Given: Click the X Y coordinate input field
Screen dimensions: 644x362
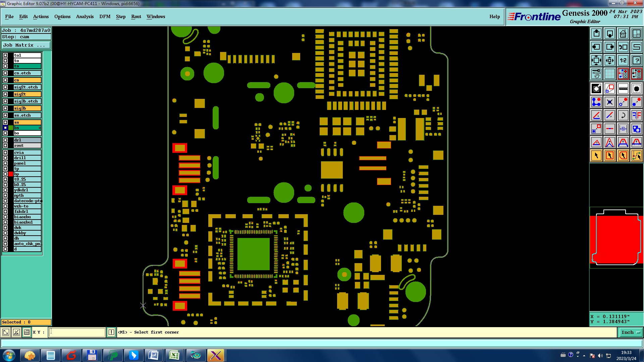Looking at the screenshot, I should click(x=77, y=332).
